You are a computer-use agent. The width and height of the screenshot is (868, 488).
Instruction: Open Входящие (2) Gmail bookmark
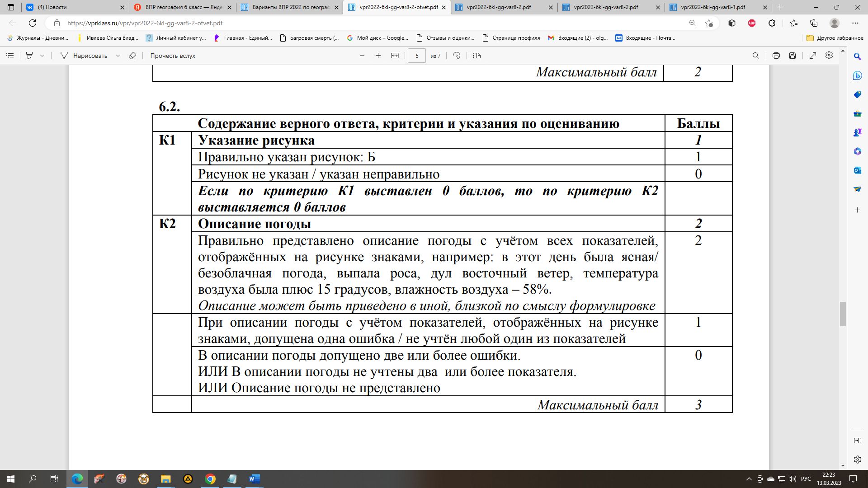[x=578, y=38]
